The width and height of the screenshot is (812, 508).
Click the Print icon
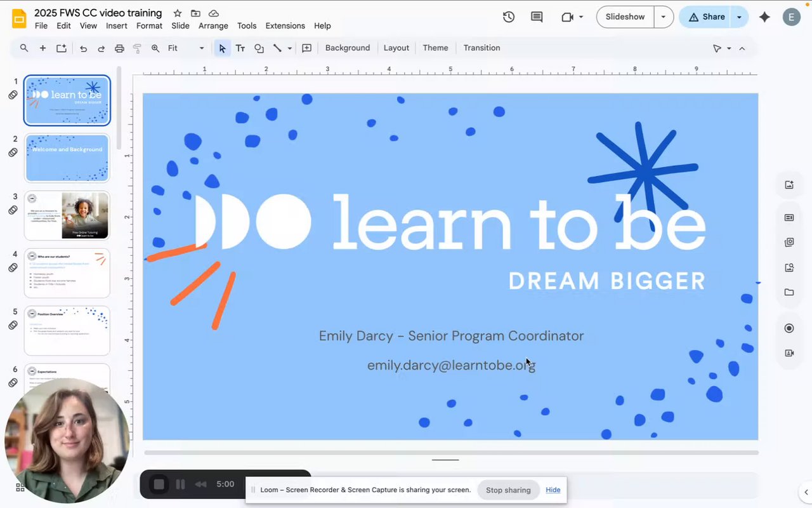(119, 48)
